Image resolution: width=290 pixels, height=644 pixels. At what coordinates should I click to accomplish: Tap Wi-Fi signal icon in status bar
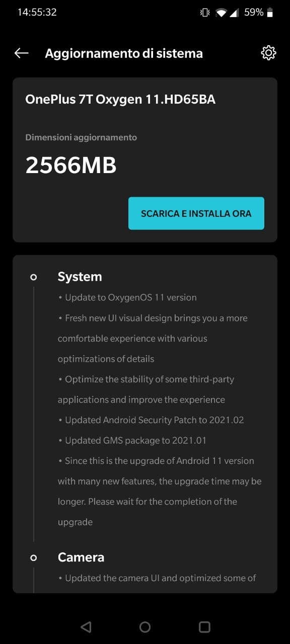[221, 13]
